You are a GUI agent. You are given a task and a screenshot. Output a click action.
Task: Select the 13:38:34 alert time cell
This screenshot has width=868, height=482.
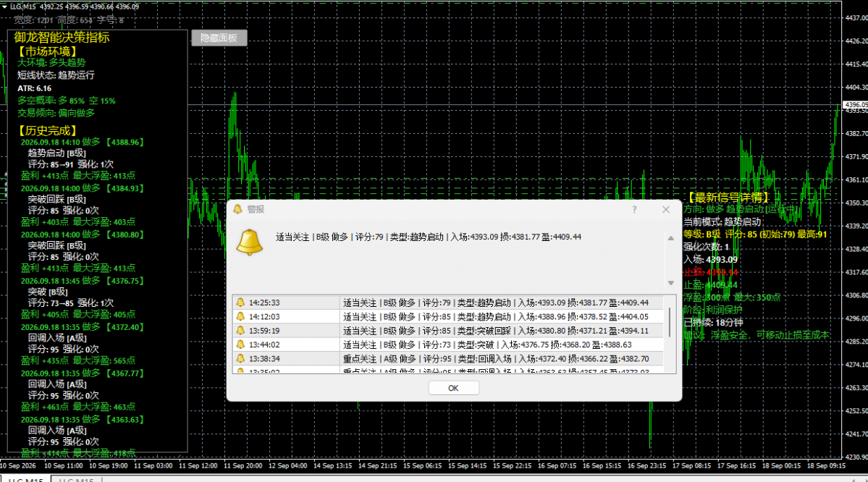(x=264, y=358)
